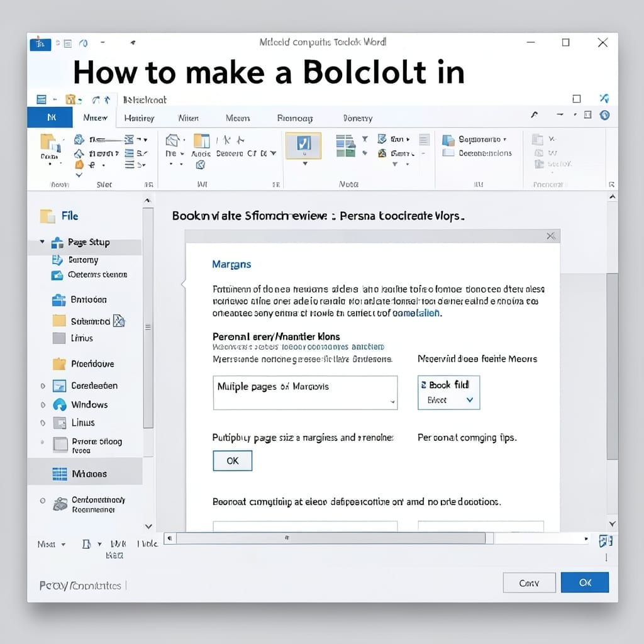Screen dimensions: 644x644
Task: Select the Coredeeben sidebar item
Action: 85,386
